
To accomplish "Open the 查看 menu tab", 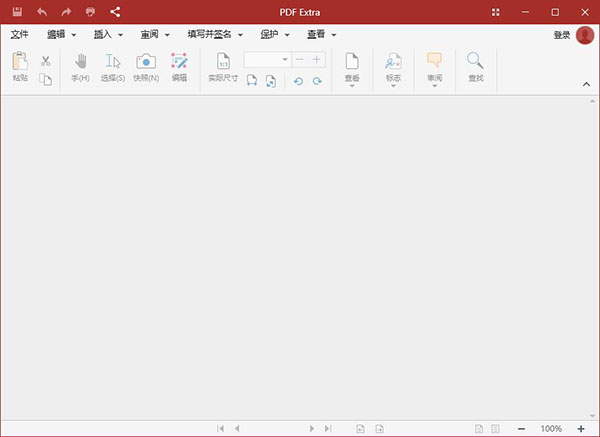I will [x=321, y=34].
